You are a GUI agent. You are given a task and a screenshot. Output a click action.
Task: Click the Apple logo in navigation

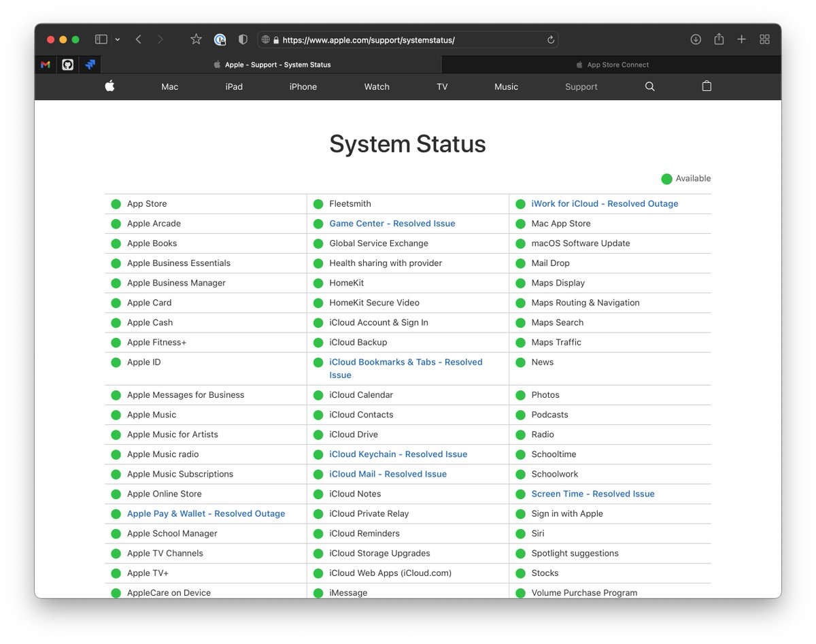tap(109, 86)
